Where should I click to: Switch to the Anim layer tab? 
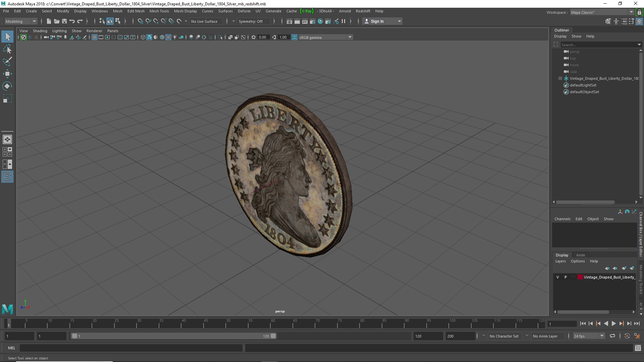pyautogui.click(x=580, y=255)
